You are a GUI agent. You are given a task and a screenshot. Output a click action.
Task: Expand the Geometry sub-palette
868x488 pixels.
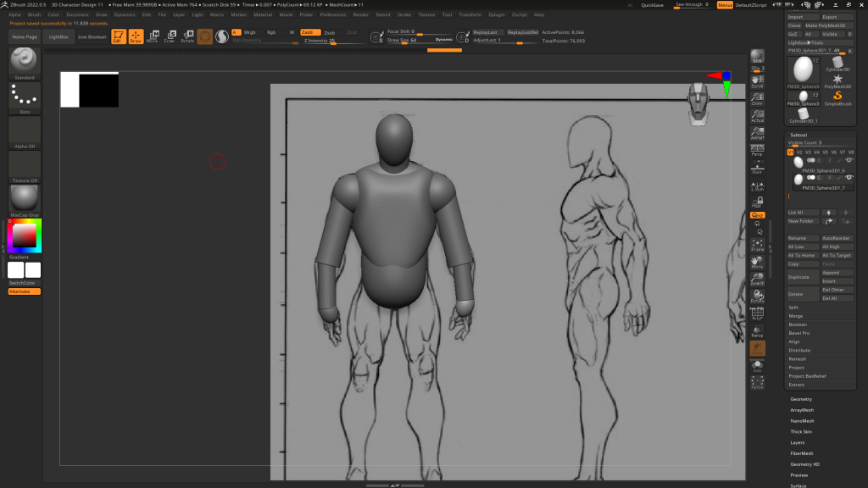click(801, 399)
